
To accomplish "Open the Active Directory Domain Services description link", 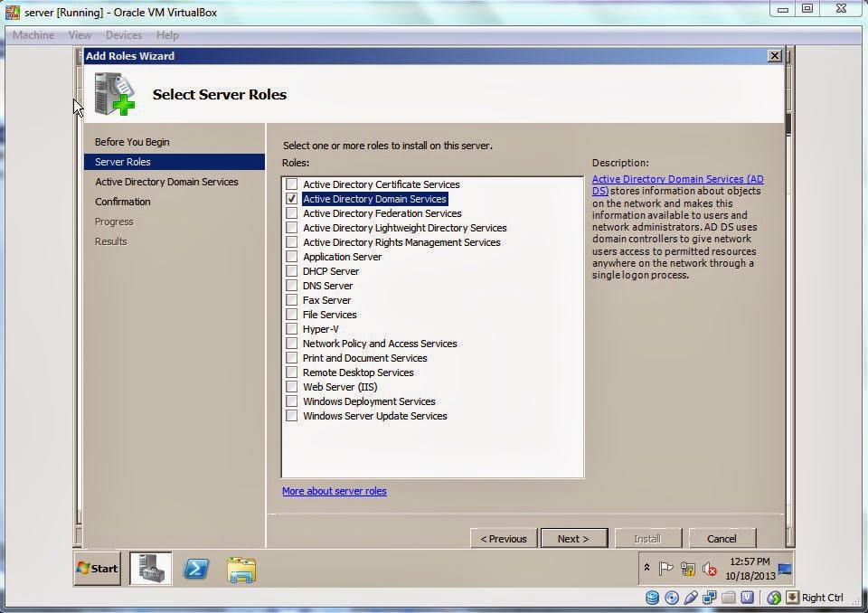I will click(x=677, y=179).
